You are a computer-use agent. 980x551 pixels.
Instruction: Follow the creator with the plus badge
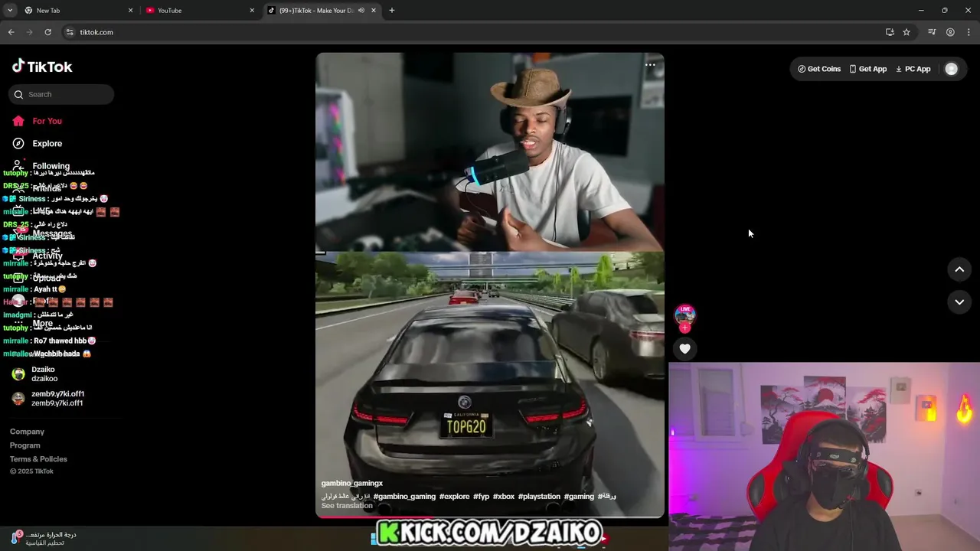[684, 328]
